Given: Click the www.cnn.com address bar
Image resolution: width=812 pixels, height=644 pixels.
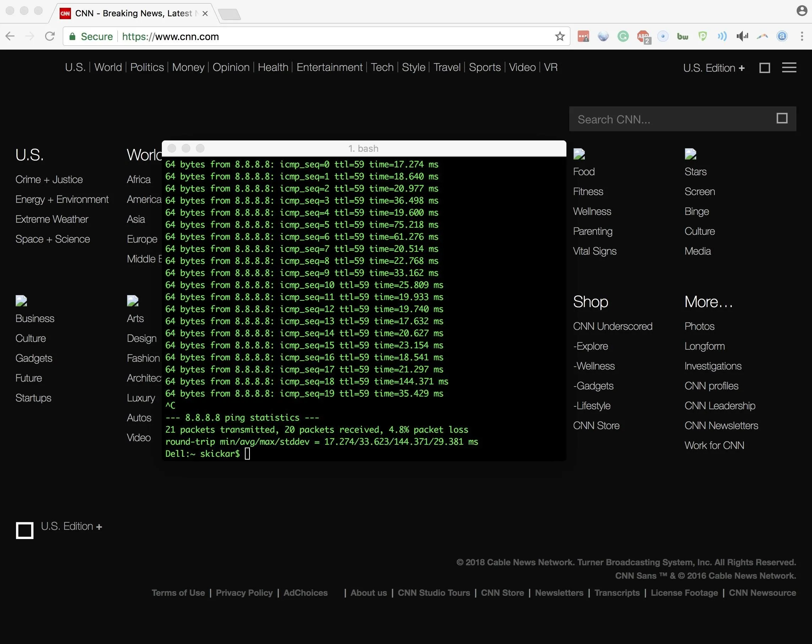Looking at the screenshot, I should tap(316, 37).
